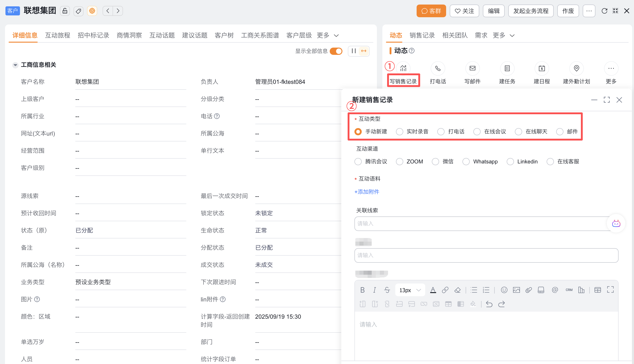
Task: Click the insert link icon in editor
Action: [445, 290]
